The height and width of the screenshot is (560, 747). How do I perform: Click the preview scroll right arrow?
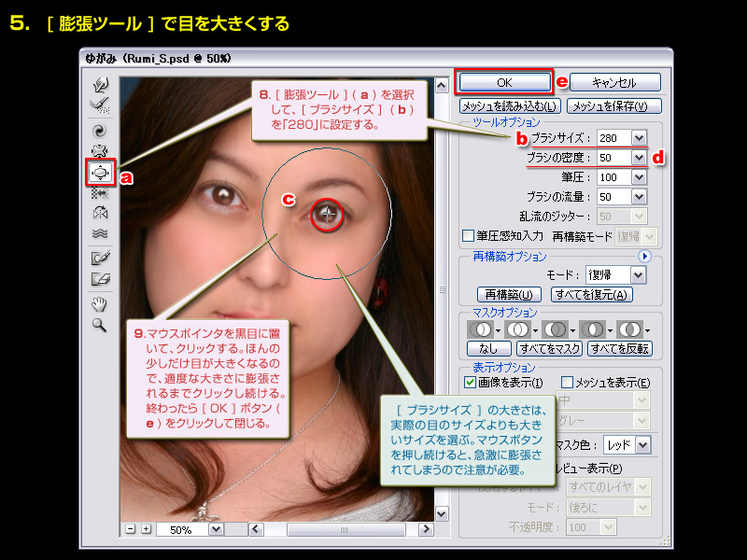click(x=426, y=529)
